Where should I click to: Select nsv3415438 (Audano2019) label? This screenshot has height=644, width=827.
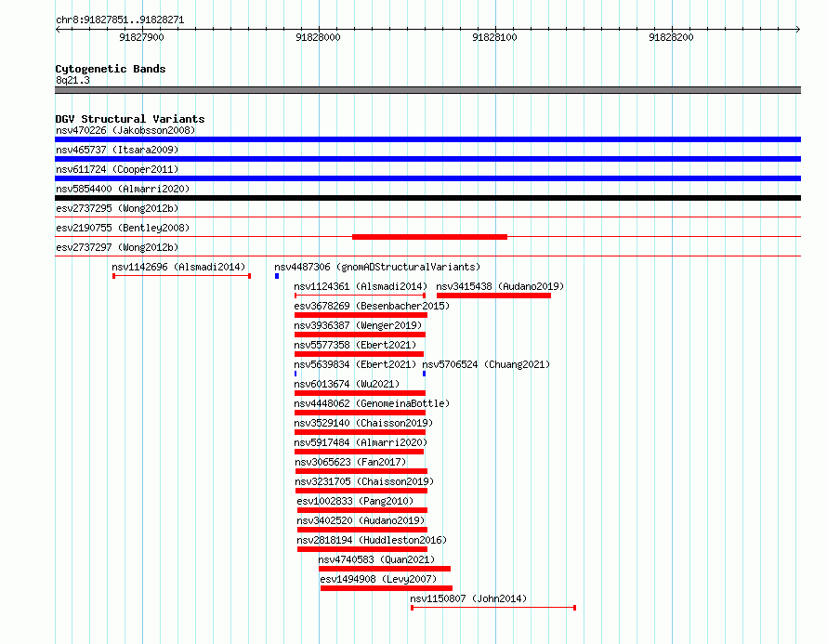click(500, 286)
